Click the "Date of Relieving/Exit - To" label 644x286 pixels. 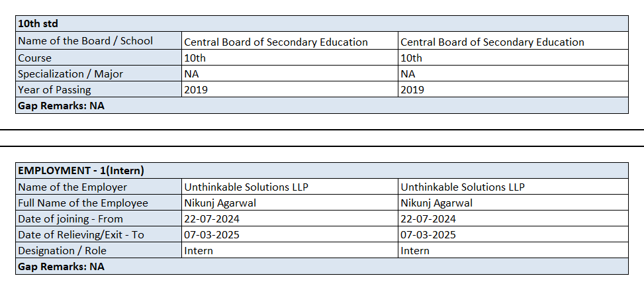pos(81,234)
